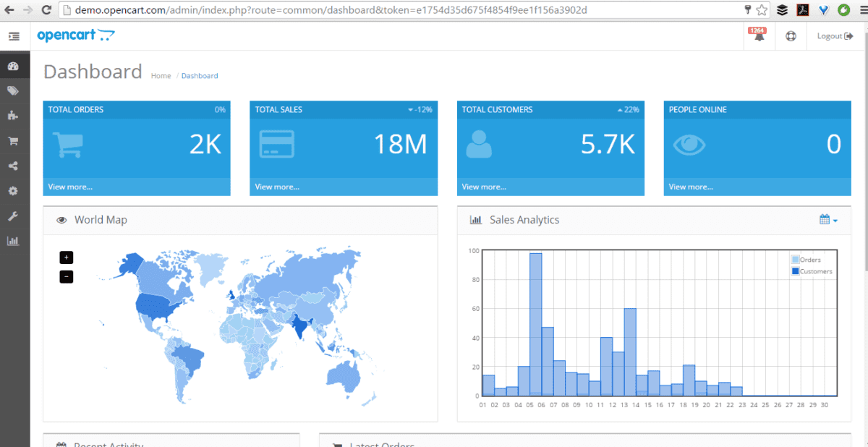Click the Logout button

(x=835, y=36)
